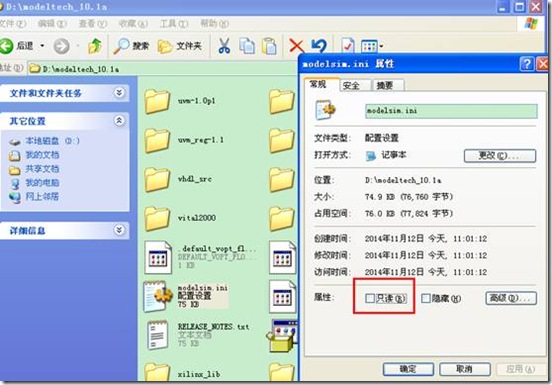Click the Windows flag logo in Explorer

pyautogui.click(x=531, y=24)
